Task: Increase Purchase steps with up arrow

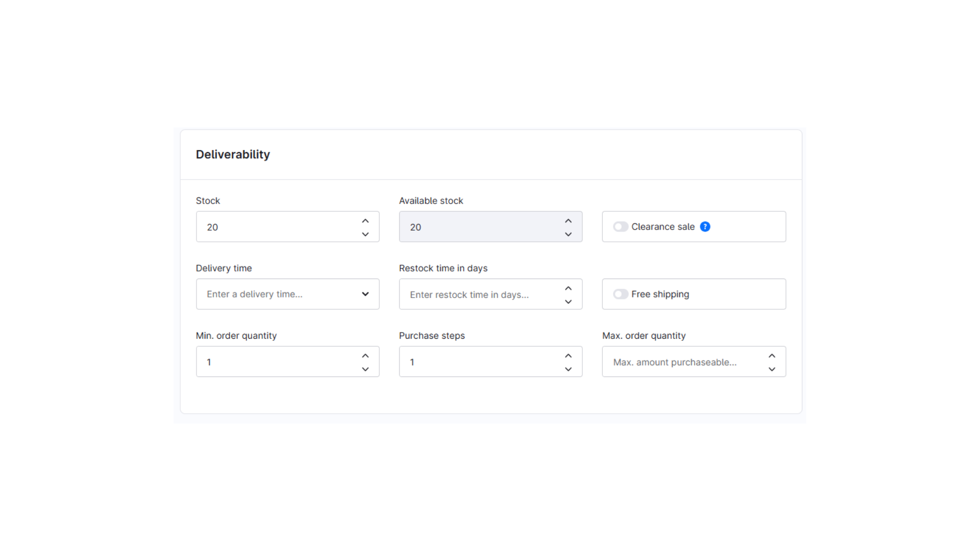Action: (568, 356)
